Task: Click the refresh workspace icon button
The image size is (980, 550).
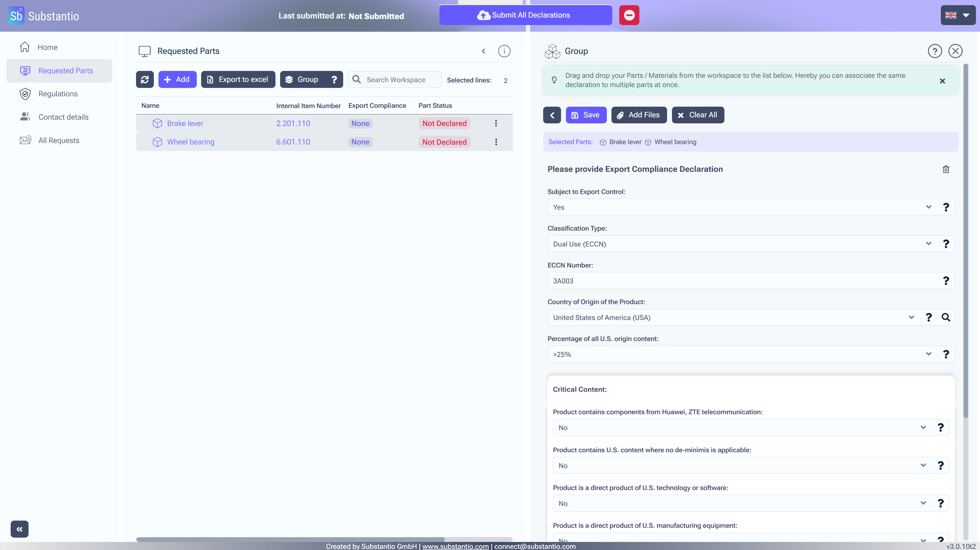Action: pos(145,80)
